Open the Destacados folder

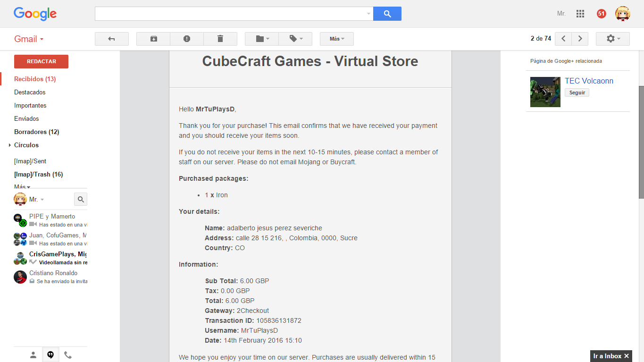click(30, 92)
